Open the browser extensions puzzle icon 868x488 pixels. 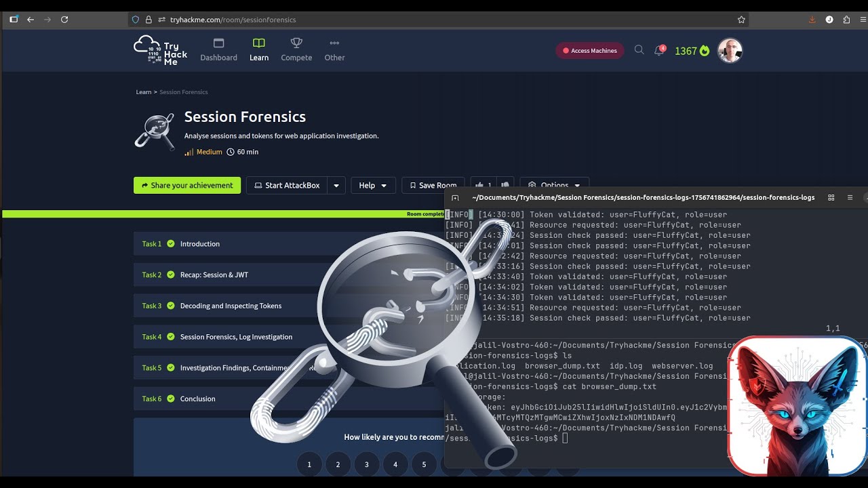pos(846,20)
